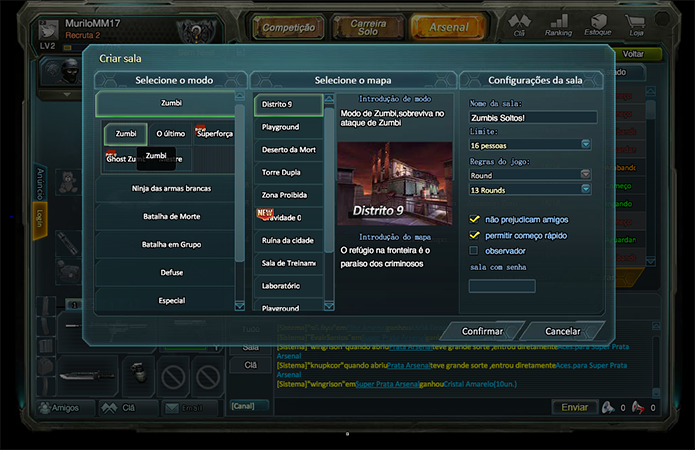
Task: Select the Clã chat tab
Action: 250,365
